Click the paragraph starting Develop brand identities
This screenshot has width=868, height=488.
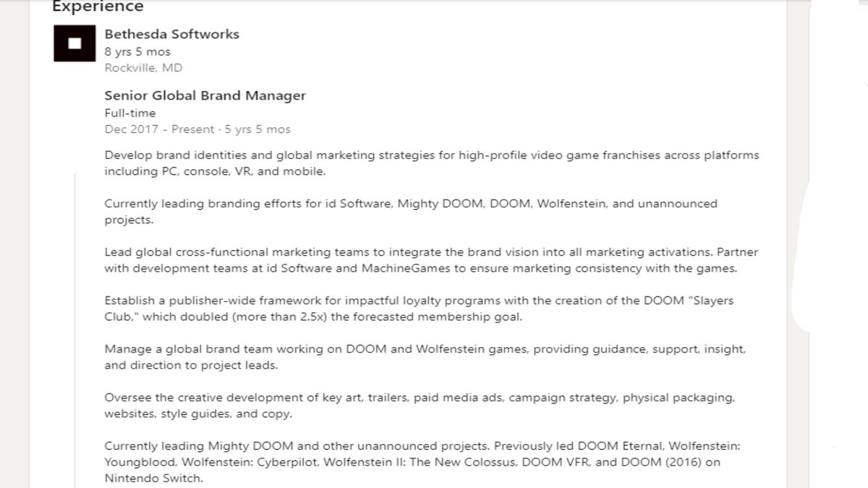click(x=432, y=163)
